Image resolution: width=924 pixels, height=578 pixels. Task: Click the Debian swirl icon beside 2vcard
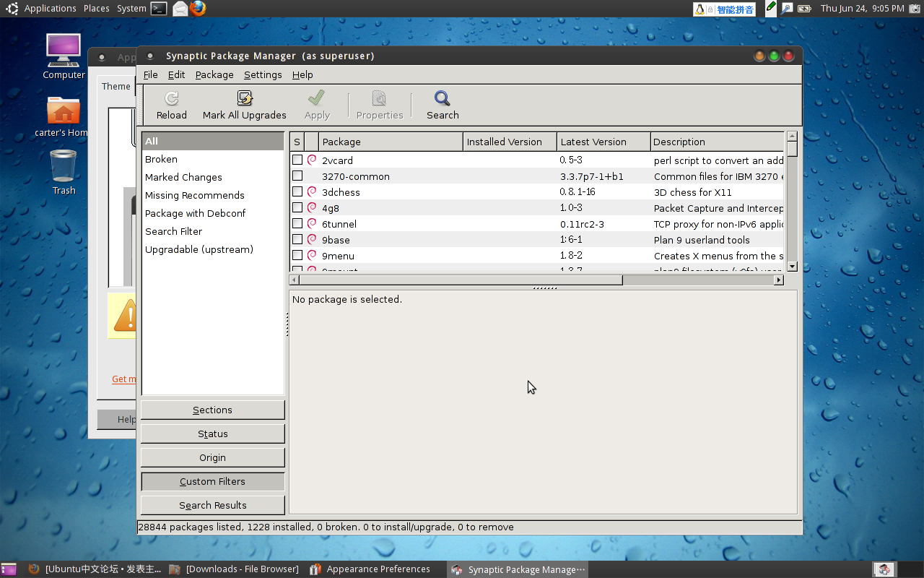coord(312,160)
